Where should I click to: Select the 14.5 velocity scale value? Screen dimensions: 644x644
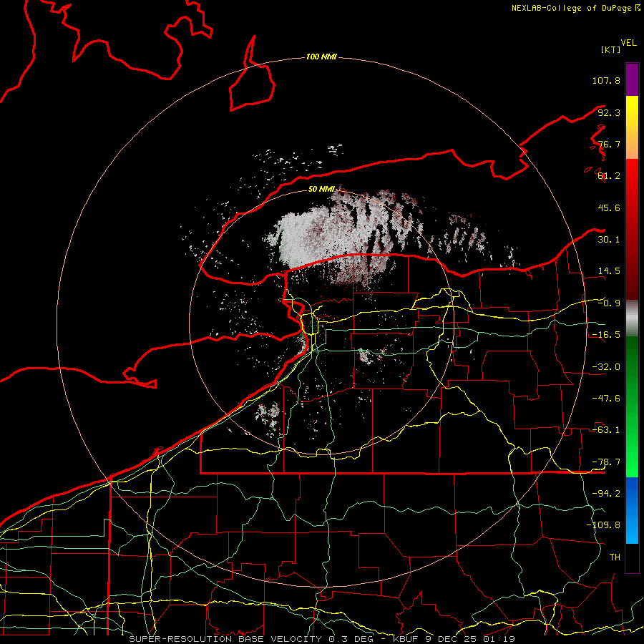click(609, 271)
